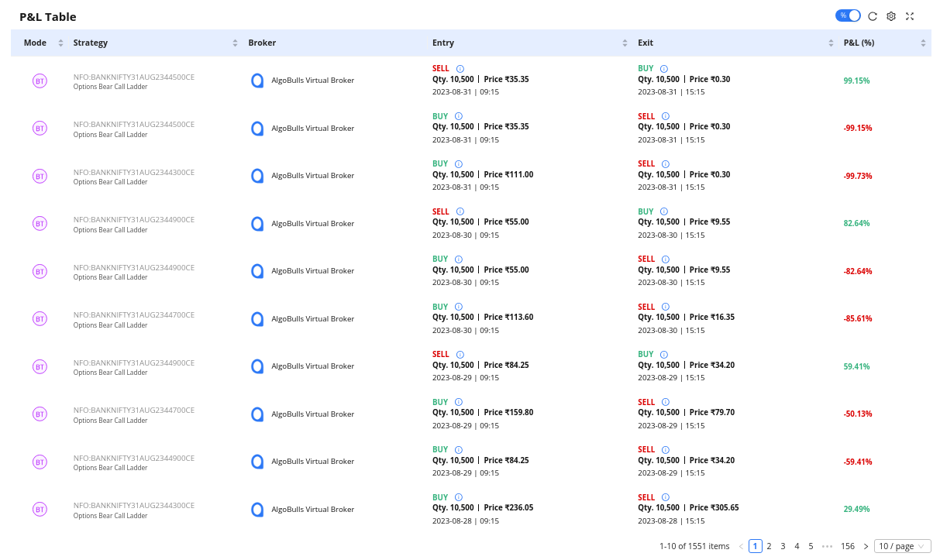Show entry info for the -99.73% row

click(459, 164)
